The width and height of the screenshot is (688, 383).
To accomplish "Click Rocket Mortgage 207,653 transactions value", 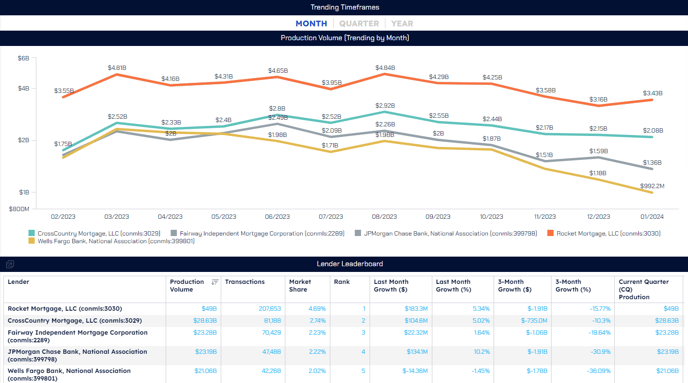I will [x=270, y=309].
